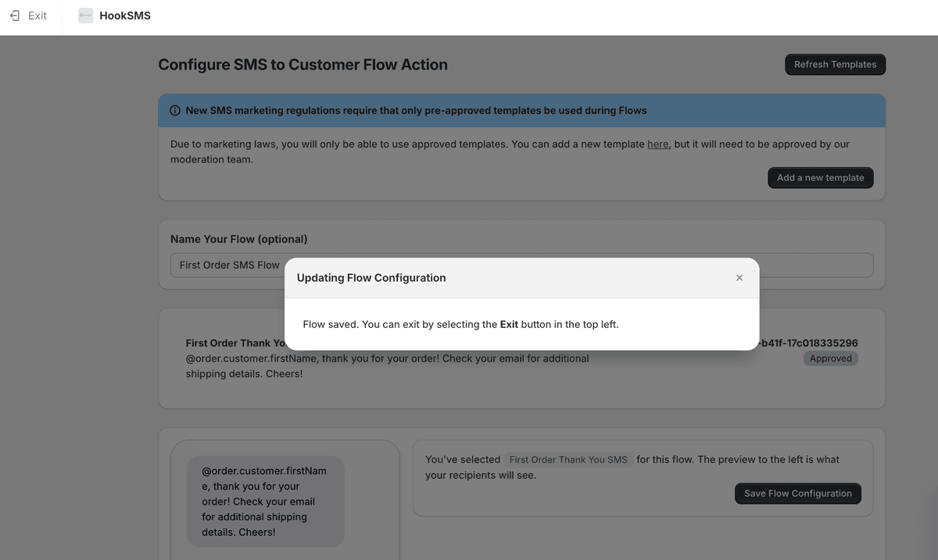Image resolution: width=938 pixels, height=560 pixels.
Task: Click the Approved status badge
Action: click(830, 358)
